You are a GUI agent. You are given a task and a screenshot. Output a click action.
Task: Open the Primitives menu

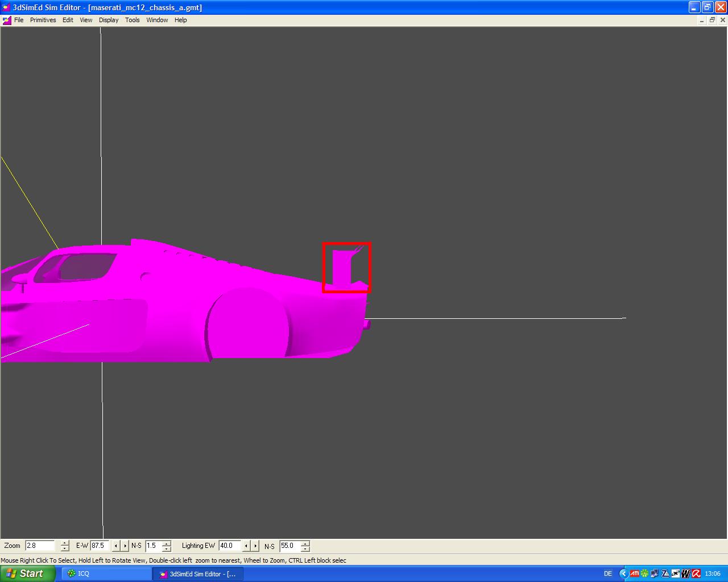[43, 20]
